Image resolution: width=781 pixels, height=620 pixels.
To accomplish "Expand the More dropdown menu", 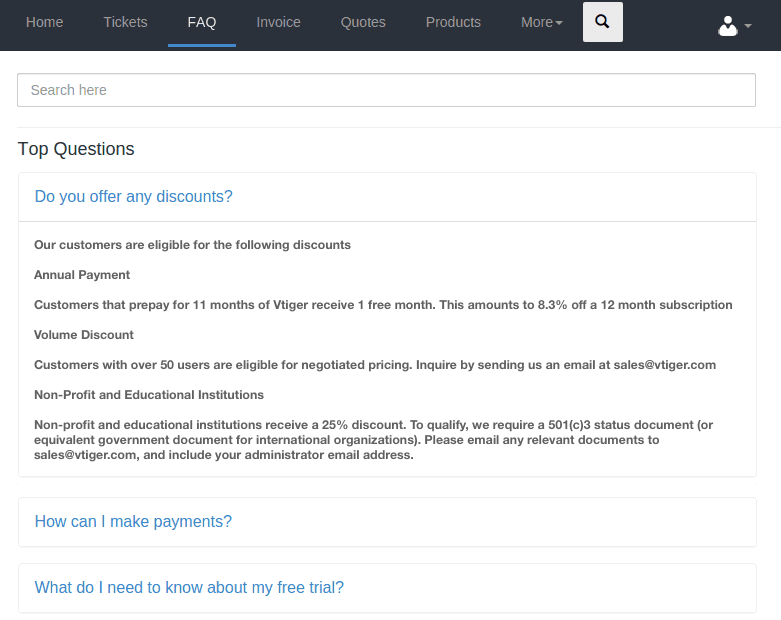I will click(541, 22).
